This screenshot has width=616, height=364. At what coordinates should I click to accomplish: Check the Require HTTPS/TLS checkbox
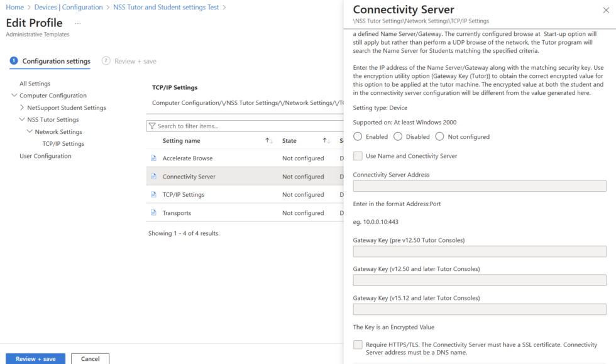tap(358, 345)
